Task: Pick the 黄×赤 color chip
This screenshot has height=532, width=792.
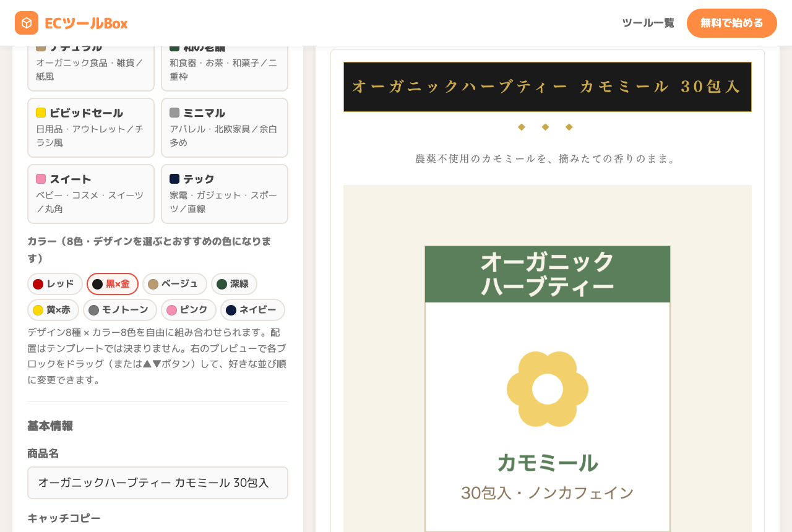Action: (x=53, y=310)
